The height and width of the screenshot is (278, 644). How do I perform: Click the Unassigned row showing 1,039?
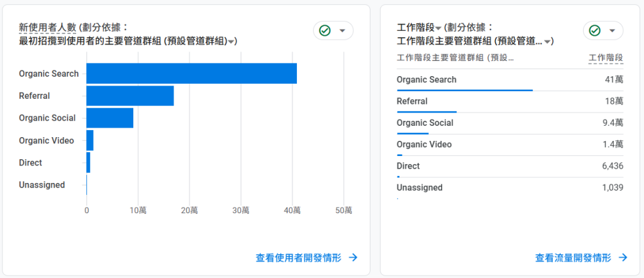[509, 187]
